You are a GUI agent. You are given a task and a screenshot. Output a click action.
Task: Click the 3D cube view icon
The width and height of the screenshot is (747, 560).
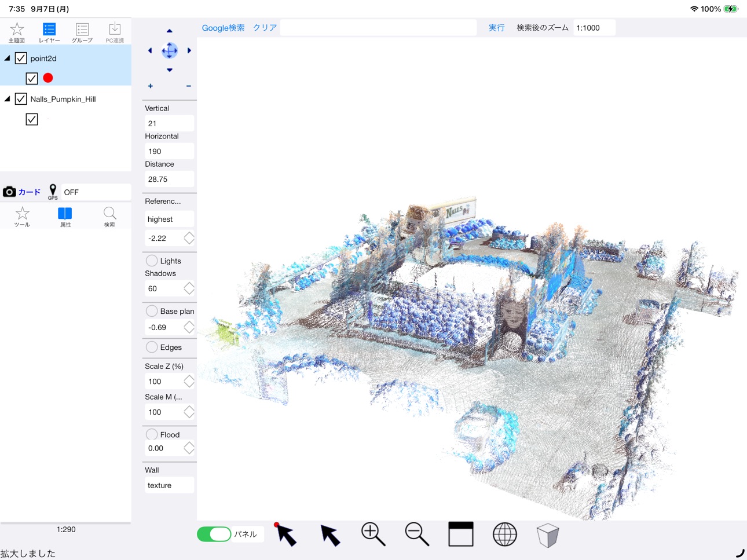548,535
